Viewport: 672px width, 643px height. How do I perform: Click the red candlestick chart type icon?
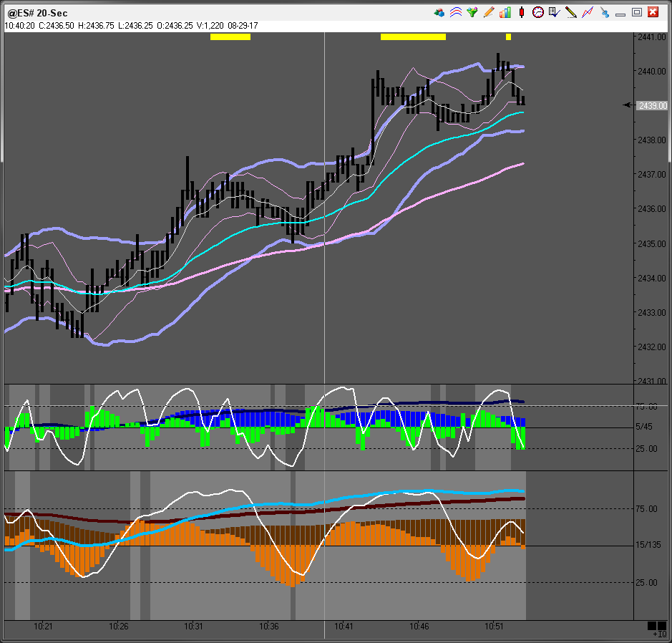[x=522, y=12]
